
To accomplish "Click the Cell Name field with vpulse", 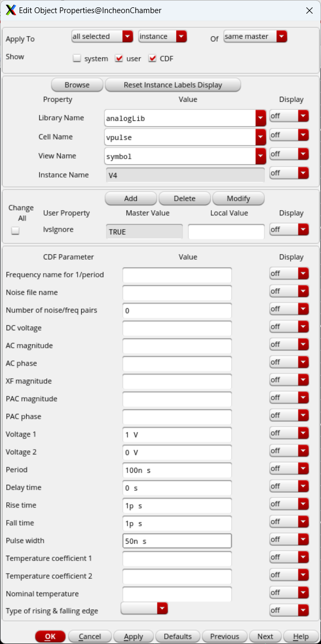I will click(x=180, y=137).
